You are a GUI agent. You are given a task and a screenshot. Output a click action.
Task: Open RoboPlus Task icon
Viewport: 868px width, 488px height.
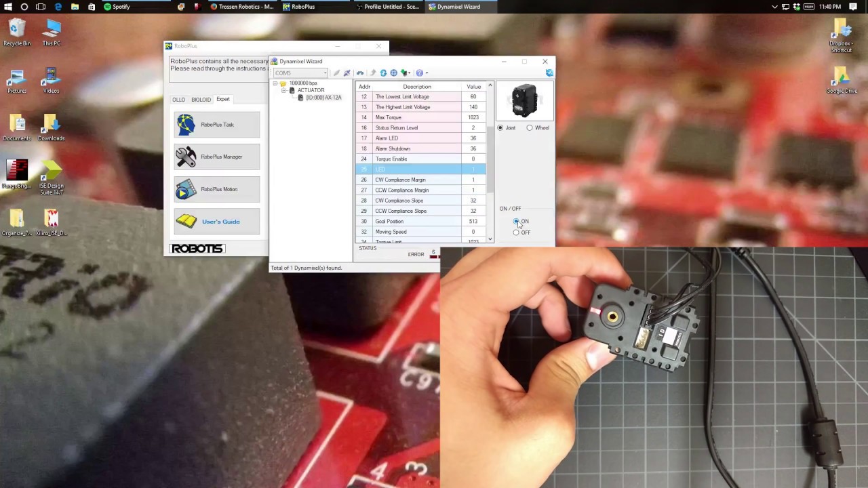tap(186, 125)
